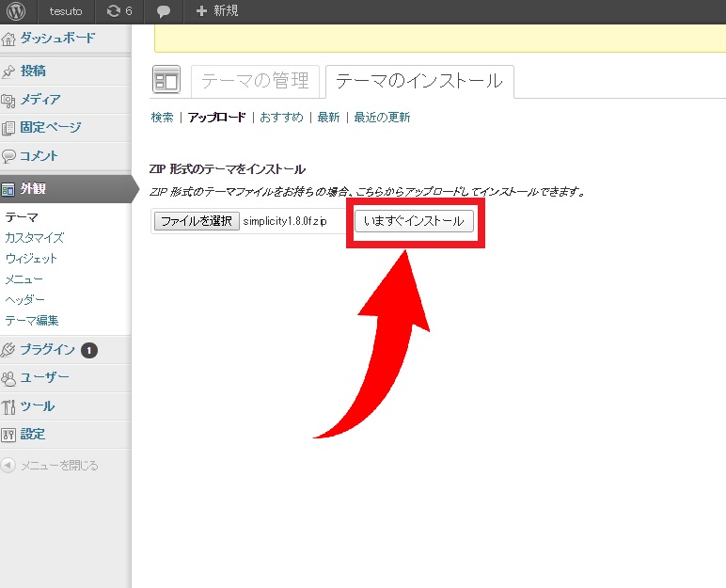Open カスタマイズ under 外観 submenu

click(x=34, y=237)
